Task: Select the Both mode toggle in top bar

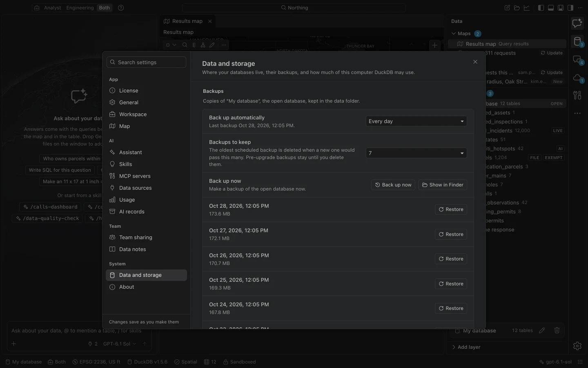Action: (105, 8)
